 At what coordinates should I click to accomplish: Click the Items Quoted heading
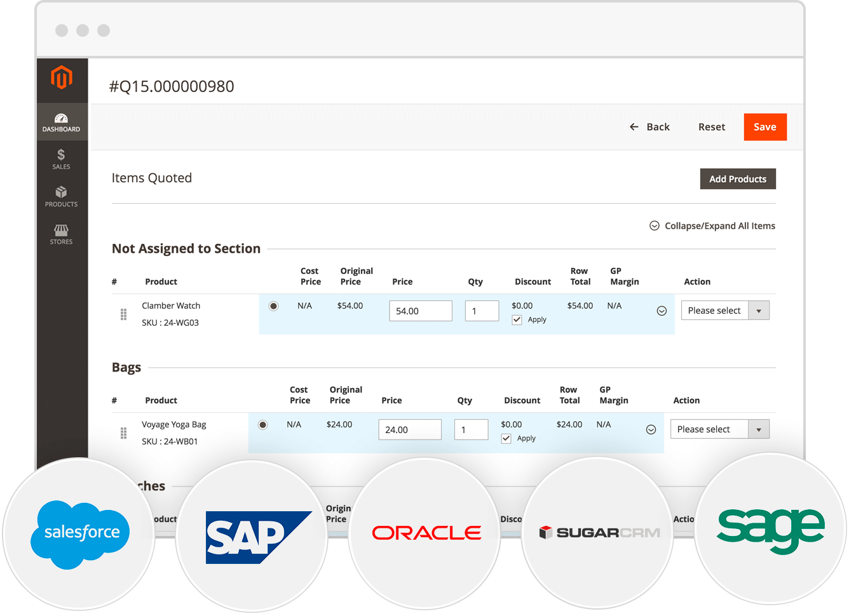pyautogui.click(x=152, y=178)
